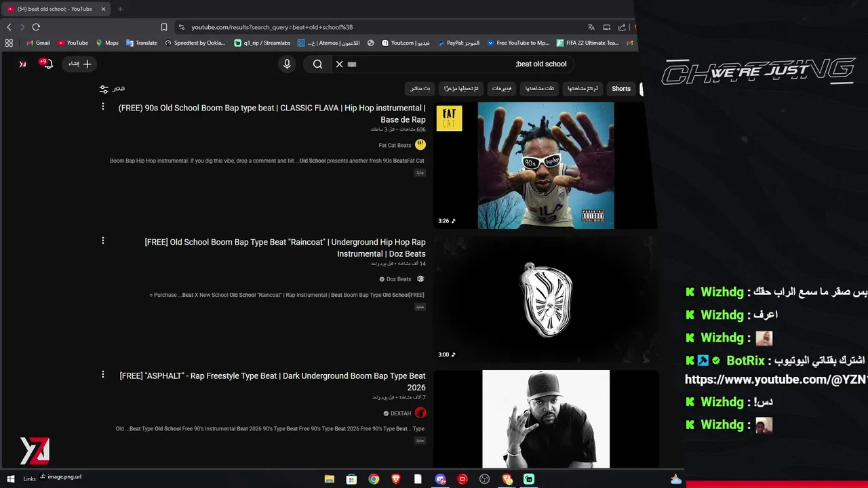The height and width of the screenshot is (488, 868).
Task: Play the ASPHALT black-and-white thumbnail video
Action: point(545,419)
